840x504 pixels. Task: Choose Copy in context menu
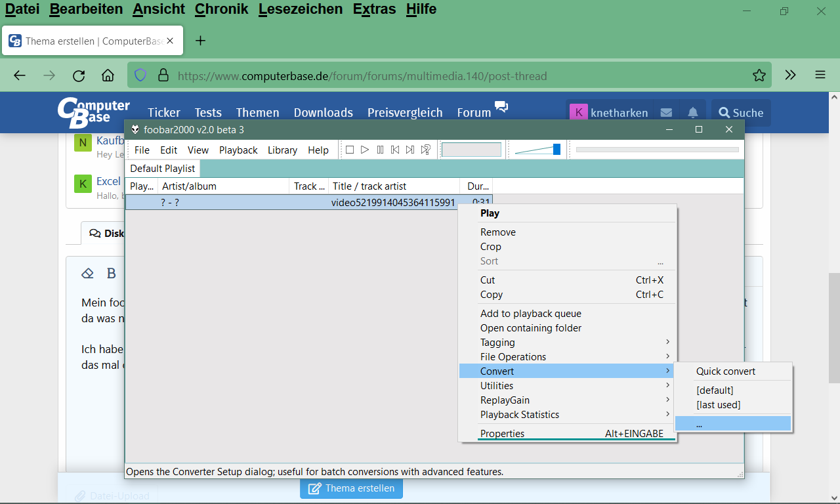pyautogui.click(x=567, y=295)
